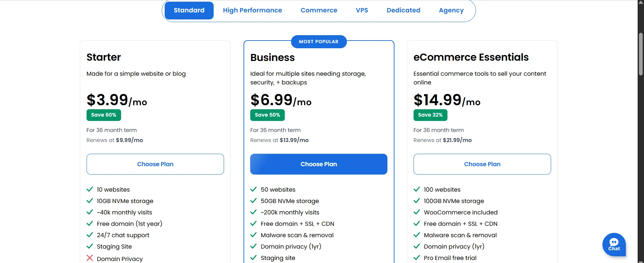Click the checkmark beside 10GB NVMe storage
Screen dimensions: 644x263
point(90,201)
